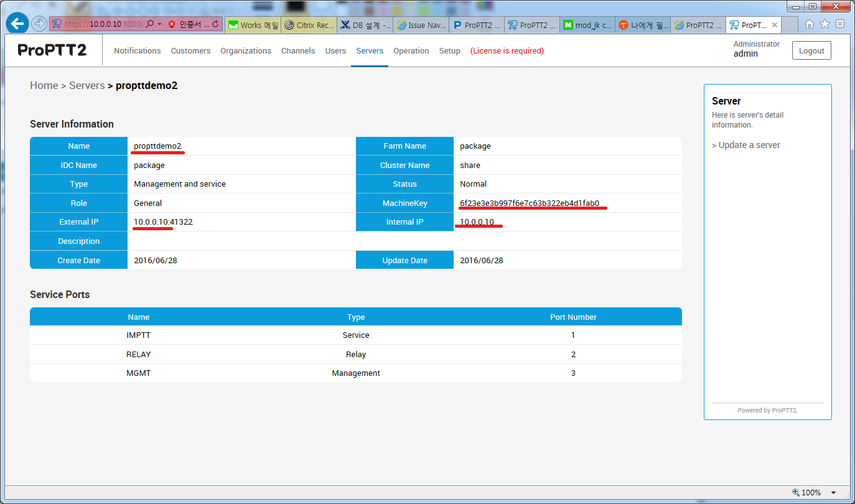Click the Servers breadcrumb link

pyautogui.click(x=86, y=85)
